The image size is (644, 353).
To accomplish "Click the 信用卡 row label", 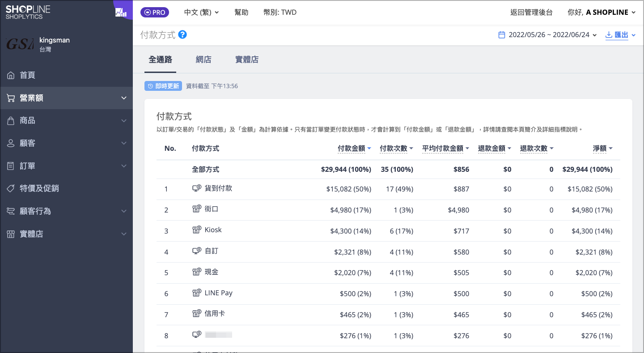I will 215,314.
